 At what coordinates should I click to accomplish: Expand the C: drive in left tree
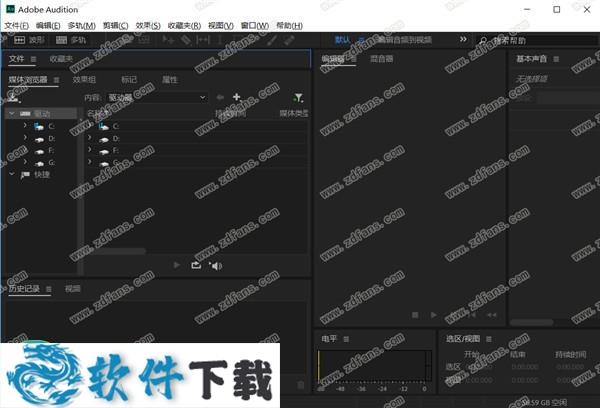point(24,126)
